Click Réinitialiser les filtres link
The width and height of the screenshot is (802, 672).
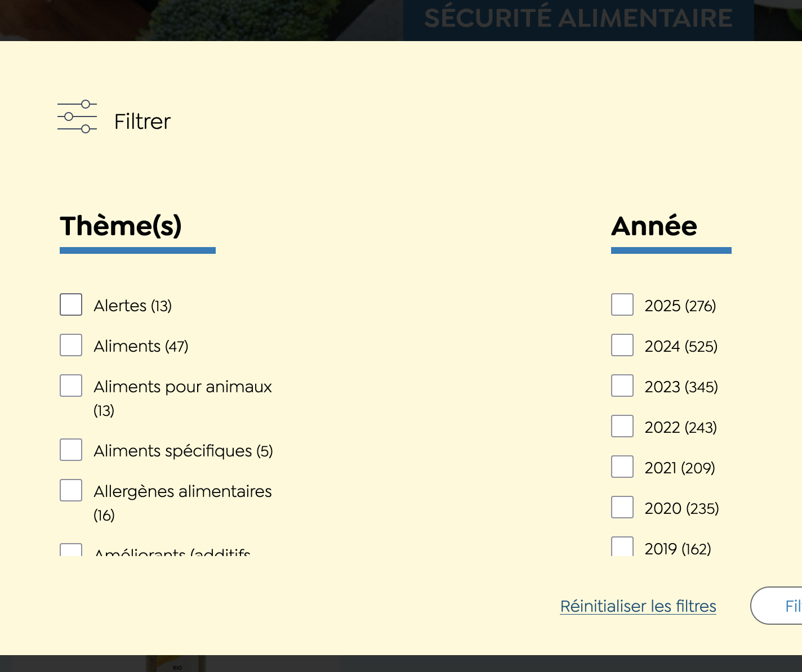click(638, 606)
